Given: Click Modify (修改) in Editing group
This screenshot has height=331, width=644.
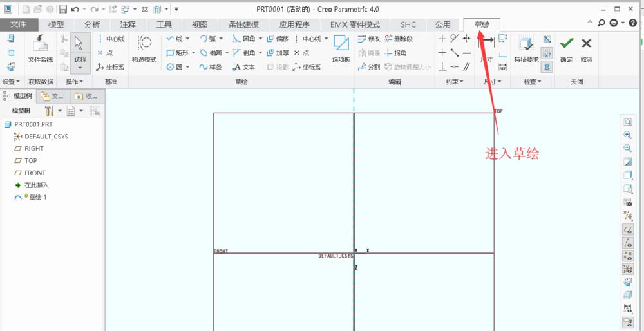Looking at the screenshot, I should tap(369, 39).
